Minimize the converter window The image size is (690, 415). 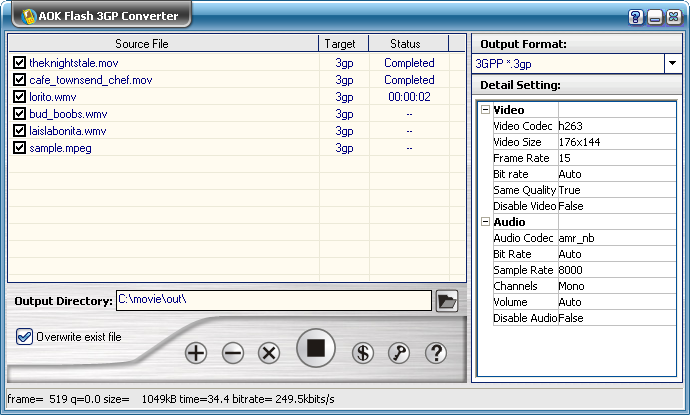(x=655, y=17)
